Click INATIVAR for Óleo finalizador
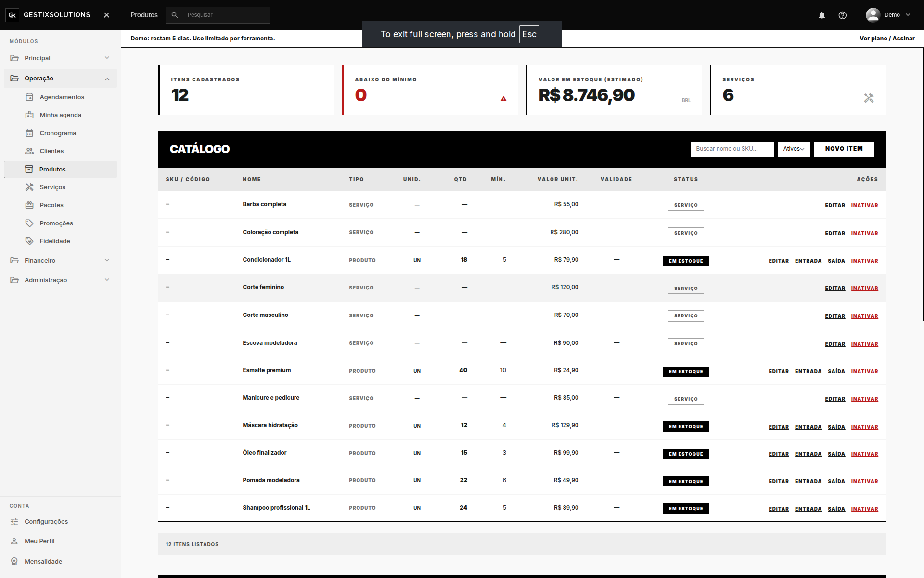Image resolution: width=924 pixels, height=578 pixels. (x=864, y=454)
